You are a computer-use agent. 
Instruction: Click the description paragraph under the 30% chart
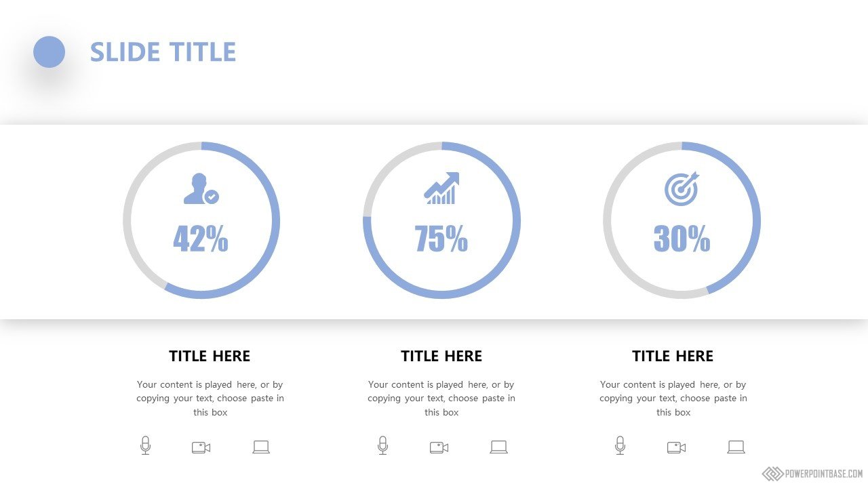[x=673, y=398]
